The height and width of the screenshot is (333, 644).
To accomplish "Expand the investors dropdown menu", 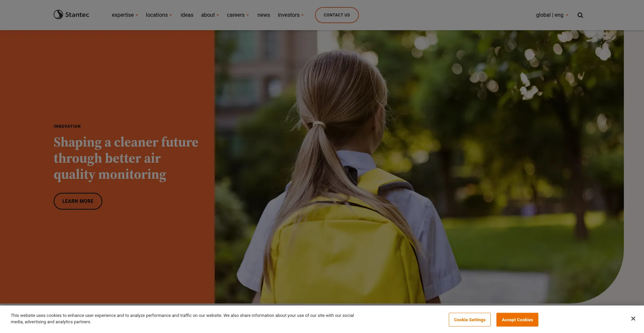I will [290, 15].
